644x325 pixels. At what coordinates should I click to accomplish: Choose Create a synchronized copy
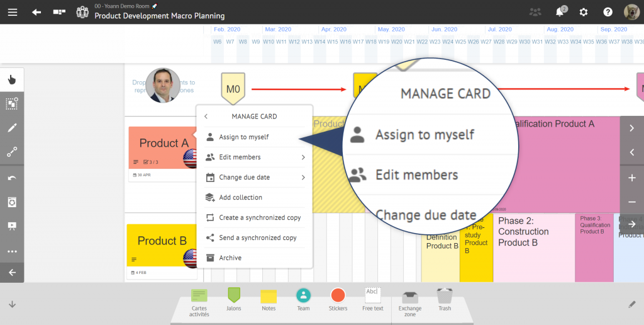click(x=254, y=218)
